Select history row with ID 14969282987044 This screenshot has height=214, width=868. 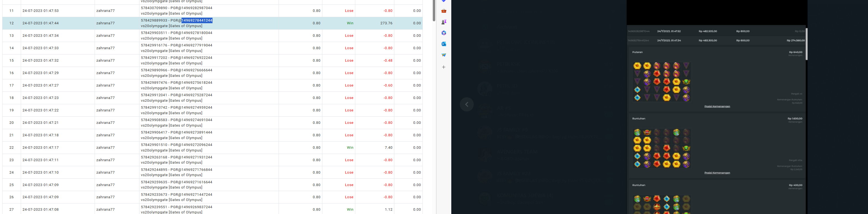point(716,31)
